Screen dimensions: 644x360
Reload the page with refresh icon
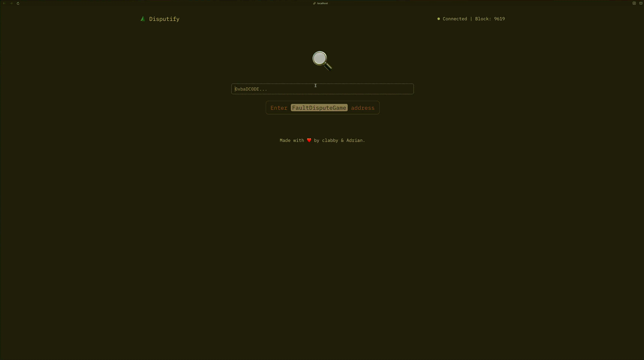click(18, 3)
